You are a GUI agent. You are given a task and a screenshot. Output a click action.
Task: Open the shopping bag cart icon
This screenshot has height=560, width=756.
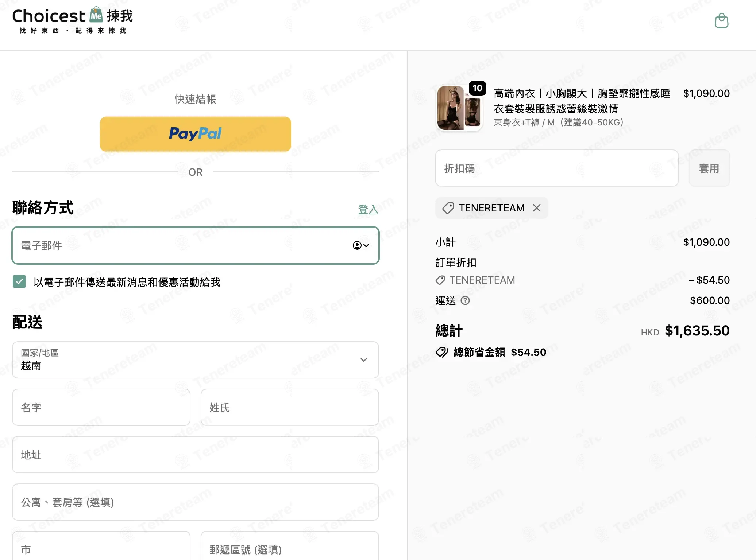[721, 21]
